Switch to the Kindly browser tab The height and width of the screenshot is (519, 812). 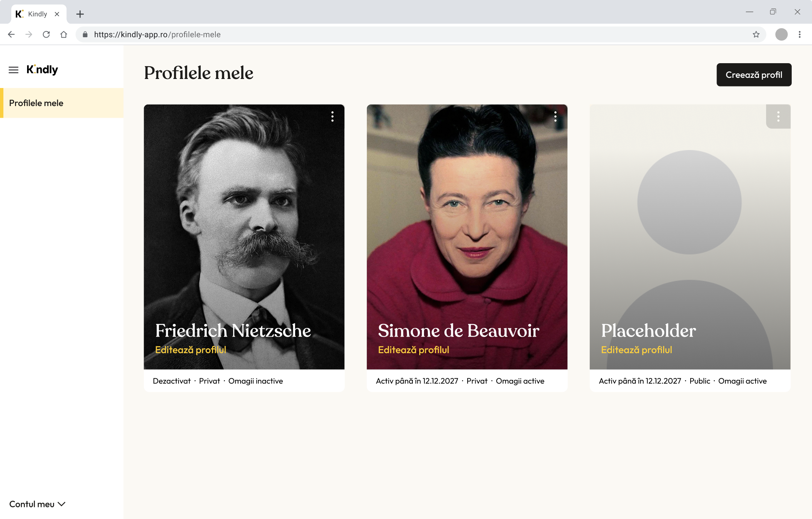click(37, 14)
